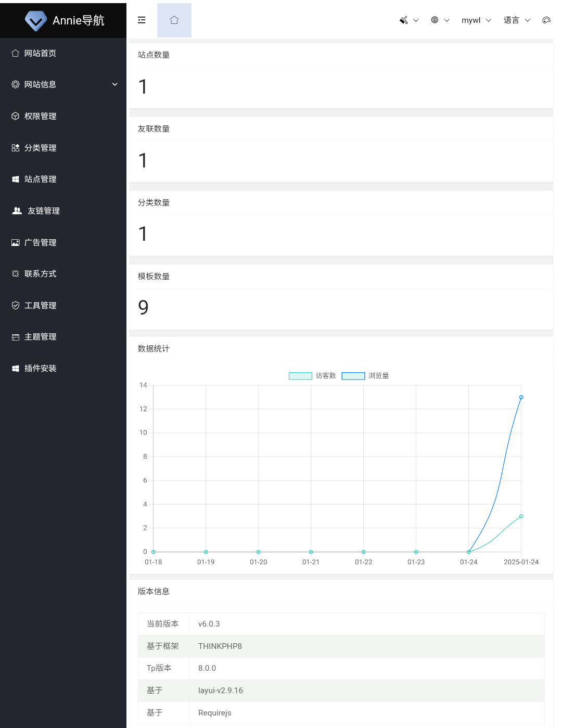Image resolution: width=562 pixels, height=728 pixels.
Task: Expand the 网站信息 submenu chevron
Action: click(x=115, y=84)
